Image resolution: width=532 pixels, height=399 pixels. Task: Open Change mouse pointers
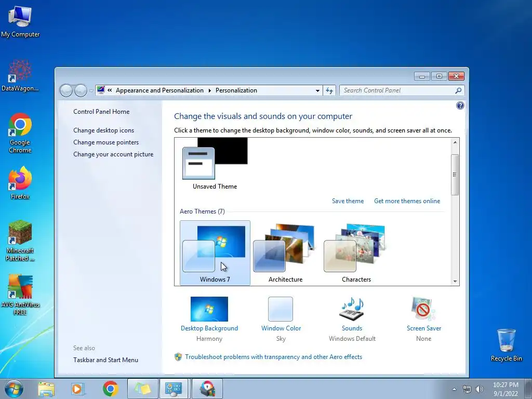click(x=106, y=142)
